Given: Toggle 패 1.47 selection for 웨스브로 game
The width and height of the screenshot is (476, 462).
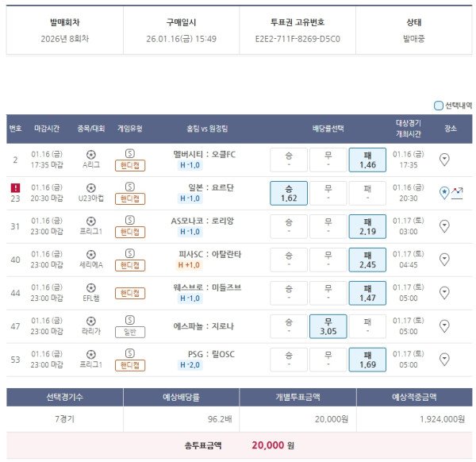Looking at the screenshot, I should tap(367, 293).
